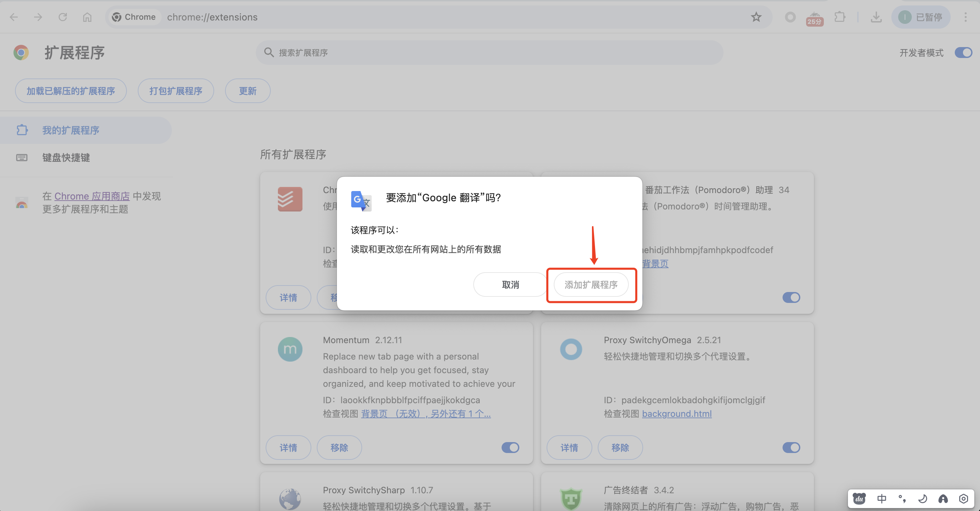Click the Proxy SwitchyOmega ring icon
The width and height of the screenshot is (980, 511).
click(571, 349)
